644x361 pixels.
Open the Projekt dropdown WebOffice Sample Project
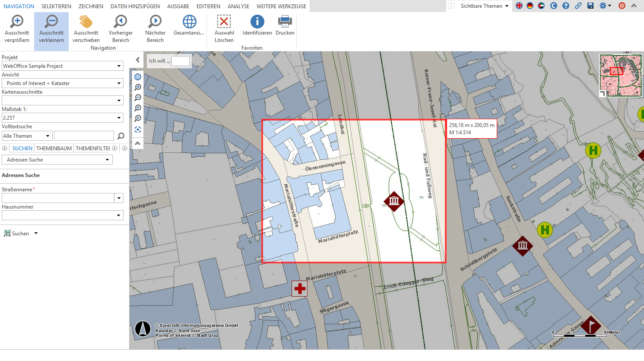pos(62,66)
